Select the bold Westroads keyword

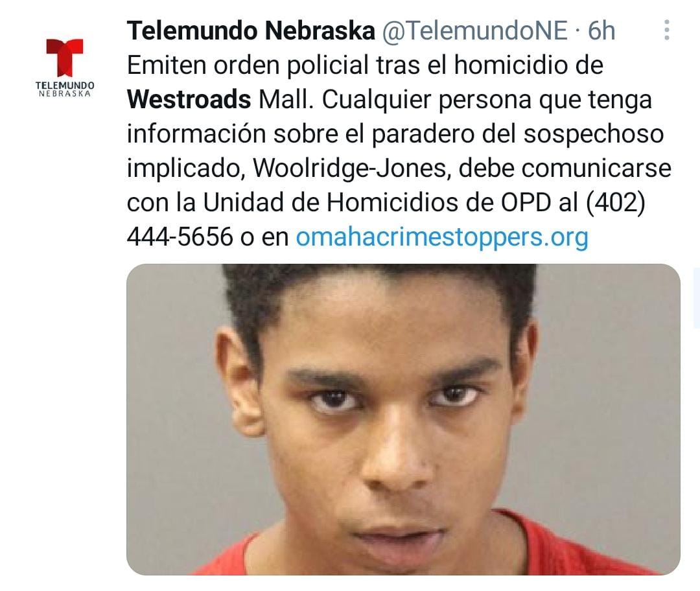[x=189, y=99]
